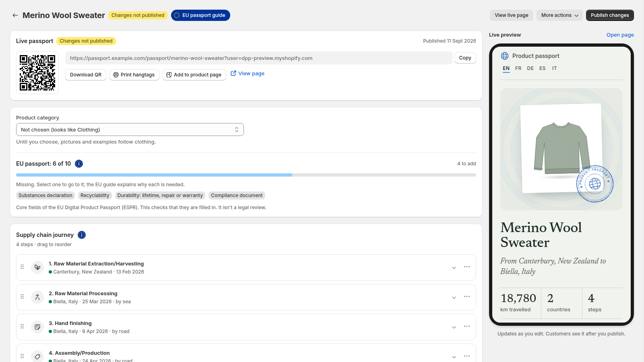644x362 pixels.
Task: Click the EU passport progress bar
Action: 246,175
